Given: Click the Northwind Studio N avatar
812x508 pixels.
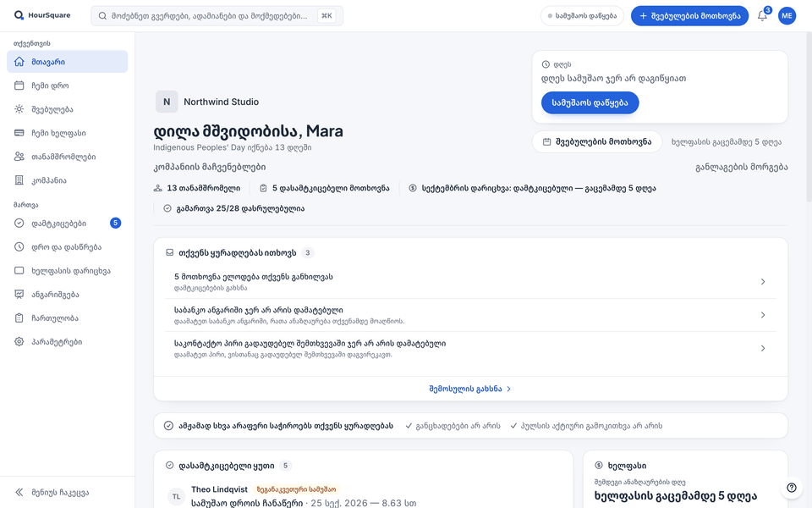Looking at the screenshot, I should tap(167, 102).
